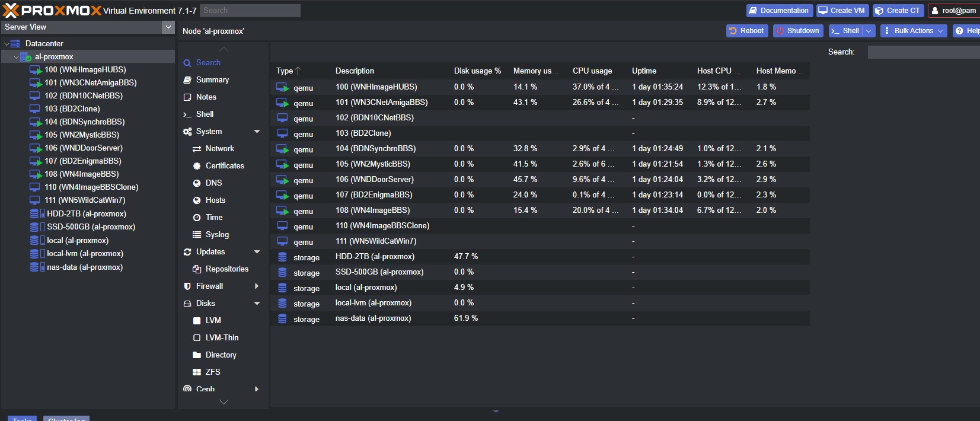The image size is (980, 421).
Task: Click the running VM icon for 100 WNHImageHUBS in tree
Action: click(x=36, y=70)
